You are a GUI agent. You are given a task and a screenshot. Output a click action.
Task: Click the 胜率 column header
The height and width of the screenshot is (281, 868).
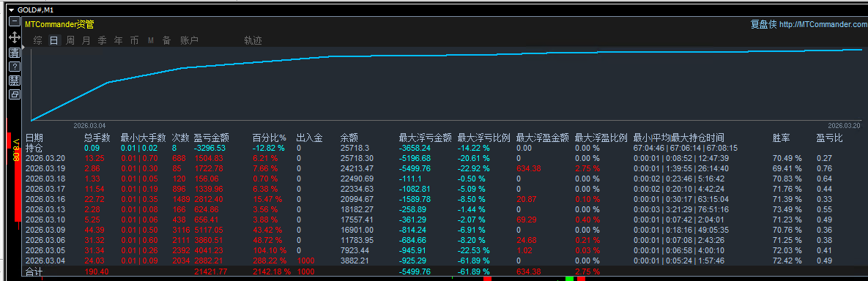[781, 138]
